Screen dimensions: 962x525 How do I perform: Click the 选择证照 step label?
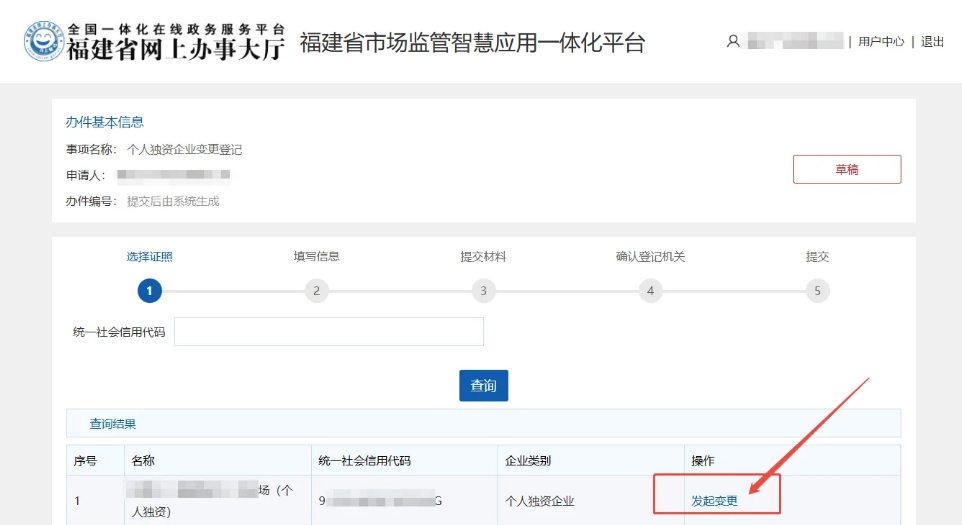(149, 256)
